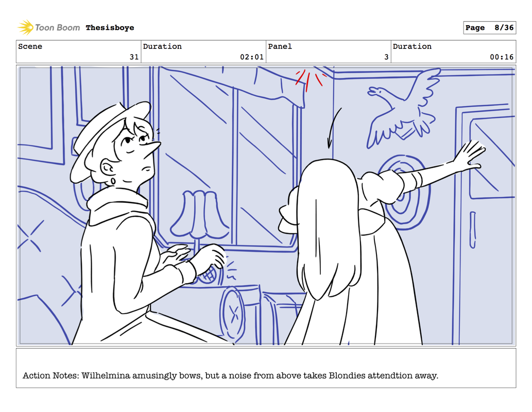Select the panel number '3'

386,57
